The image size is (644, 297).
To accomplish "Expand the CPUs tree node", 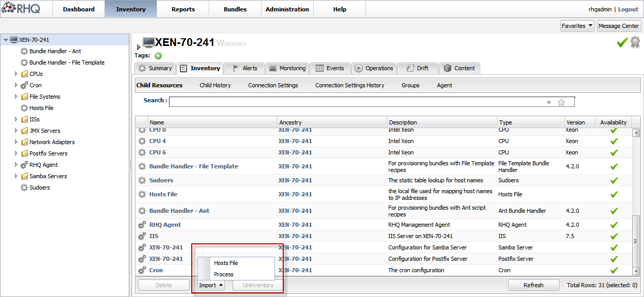I will point(16,74).
